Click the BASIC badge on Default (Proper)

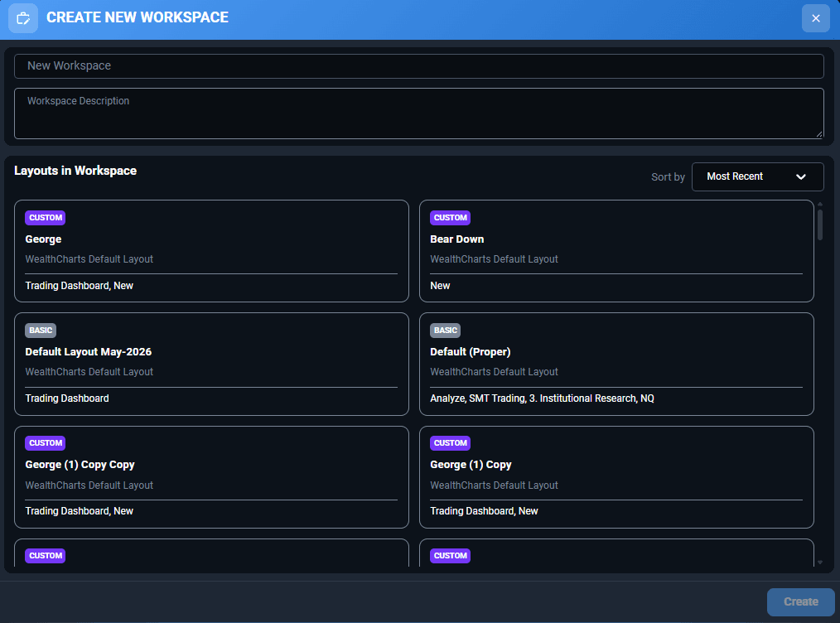pos(445,331)
